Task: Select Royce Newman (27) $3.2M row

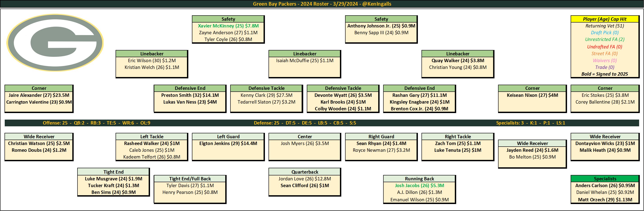Action: point(381,150)
